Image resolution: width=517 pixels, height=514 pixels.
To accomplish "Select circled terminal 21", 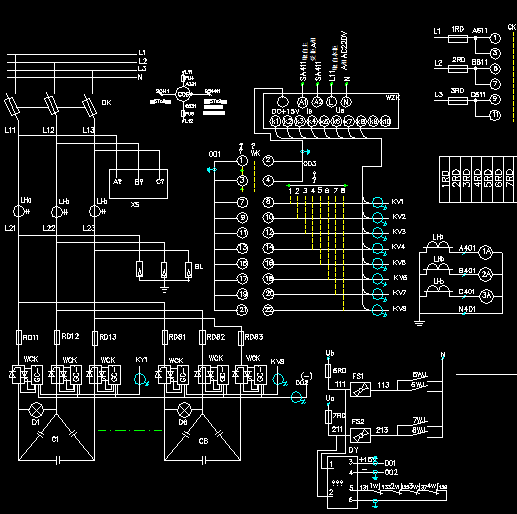I will (x=242, y=310).
